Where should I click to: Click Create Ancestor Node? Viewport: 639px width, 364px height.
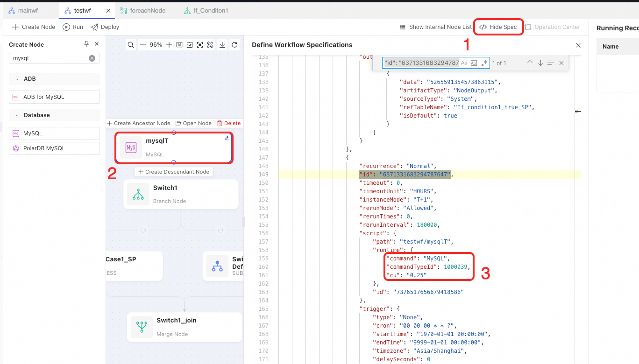(x=139, y=123)
